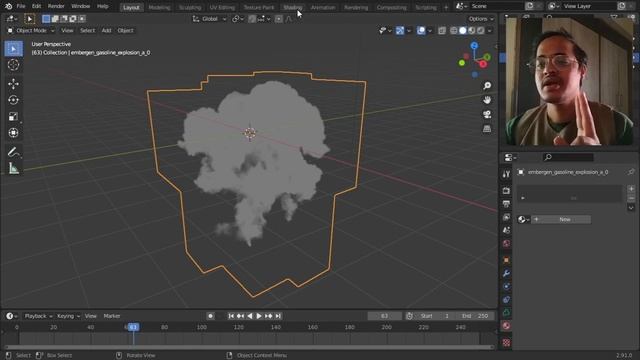Open the Scene properties tab
Image resolution: width=640 pixels, height=360 pixels.
pyautogui.click(x=507, y=230)
